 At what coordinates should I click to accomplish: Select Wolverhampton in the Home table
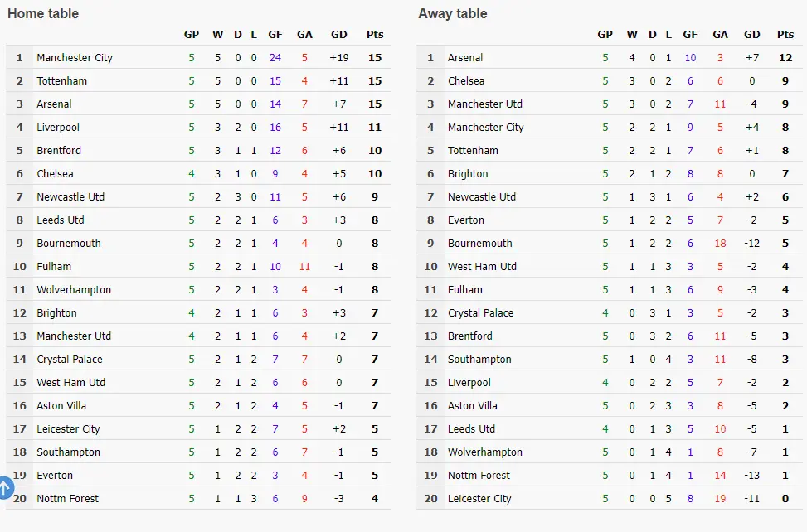[74, 290]
